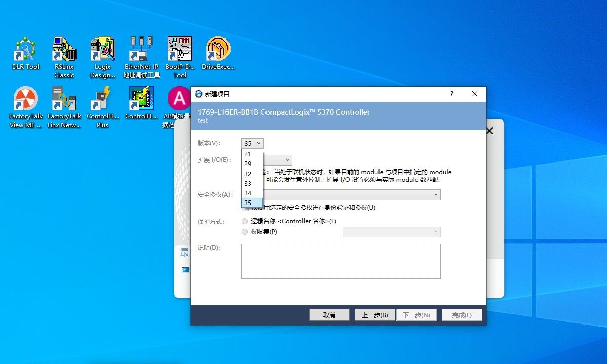Open DriveExecutive desktop shortcut

218,54
